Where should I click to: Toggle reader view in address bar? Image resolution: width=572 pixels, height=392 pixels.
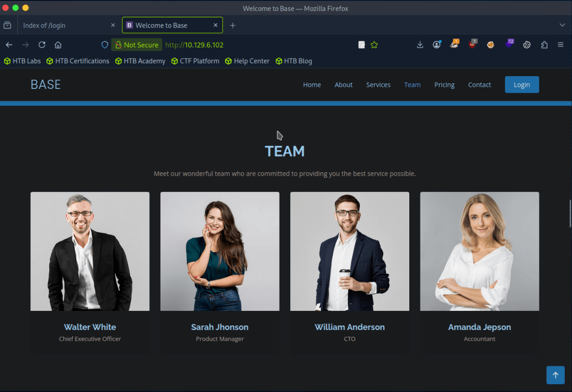click(362, 45)
